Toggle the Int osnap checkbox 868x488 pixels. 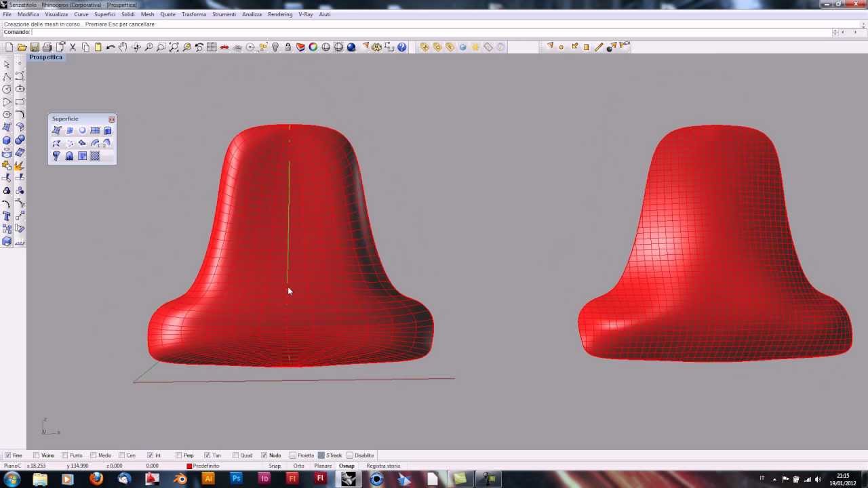click(x=151, y=455)
